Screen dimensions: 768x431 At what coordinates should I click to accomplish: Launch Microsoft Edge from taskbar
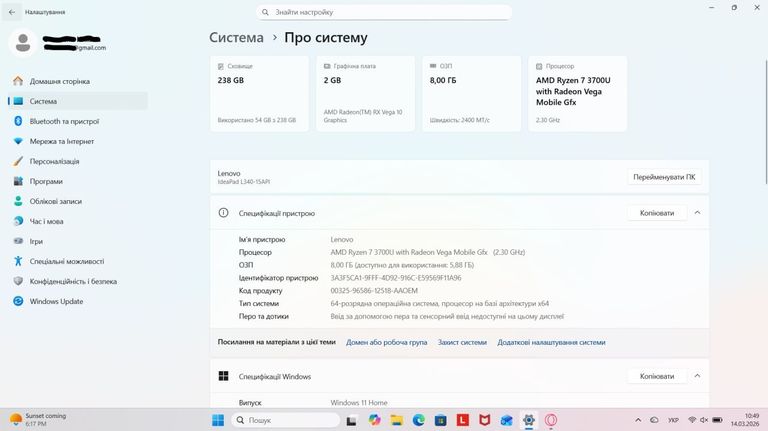click(419, 420)
